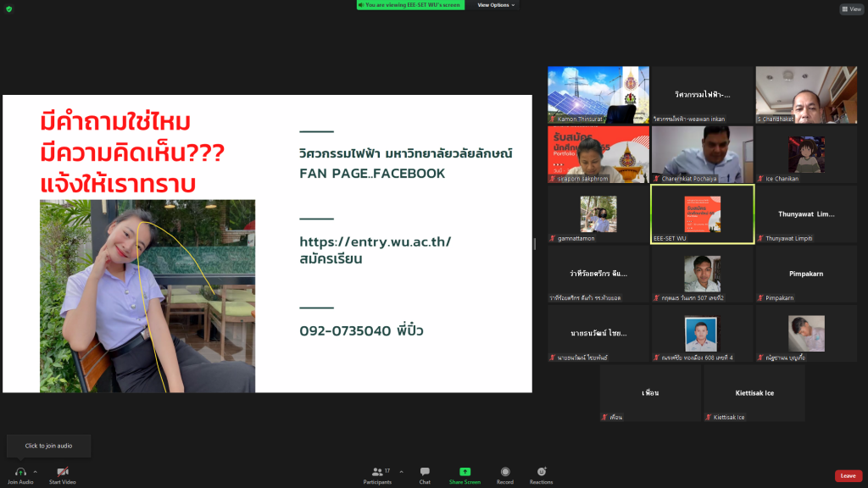Viewport: 868px width, 488px height.
Task: Click the Join Audio headphone icon
Action: point(20,472)
